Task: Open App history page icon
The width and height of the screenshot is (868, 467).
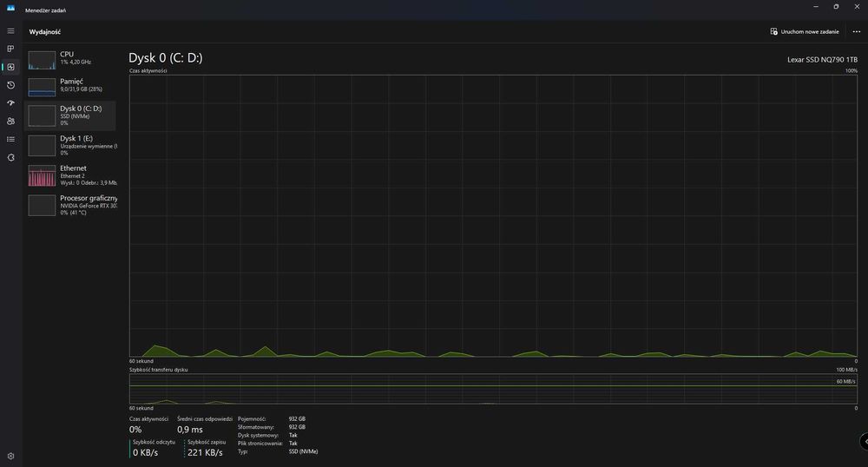Action: (10, 85)
